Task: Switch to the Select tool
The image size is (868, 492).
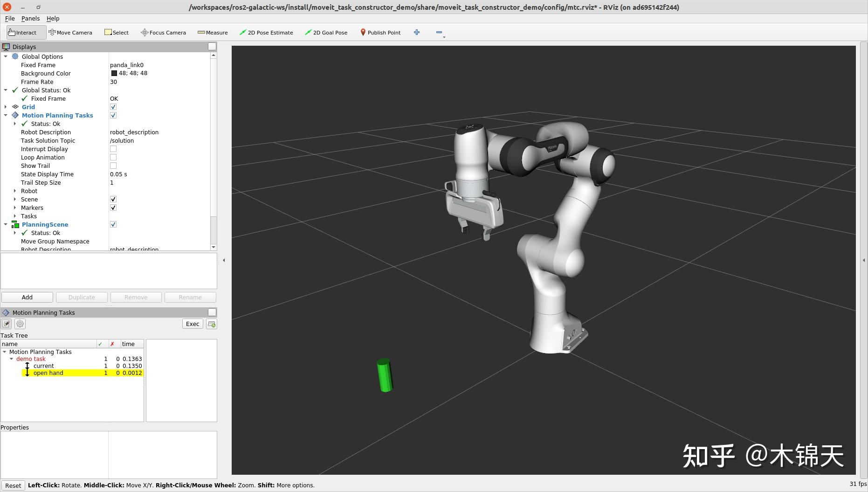Action: 117,32
